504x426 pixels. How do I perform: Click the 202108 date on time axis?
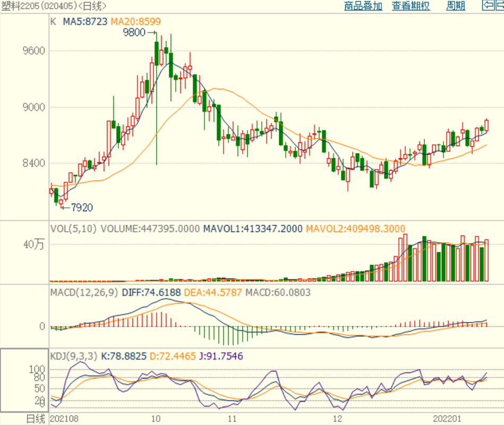63,420
